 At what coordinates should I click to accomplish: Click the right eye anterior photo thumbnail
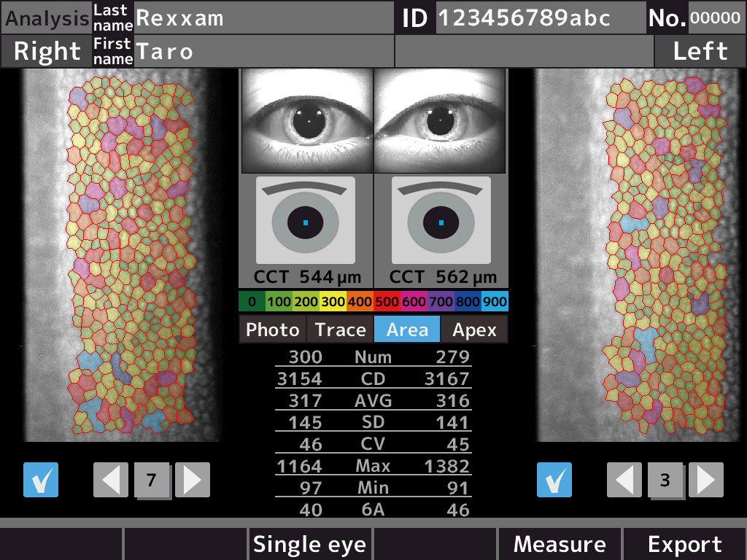pyautogui.click(x=306, y=121)
